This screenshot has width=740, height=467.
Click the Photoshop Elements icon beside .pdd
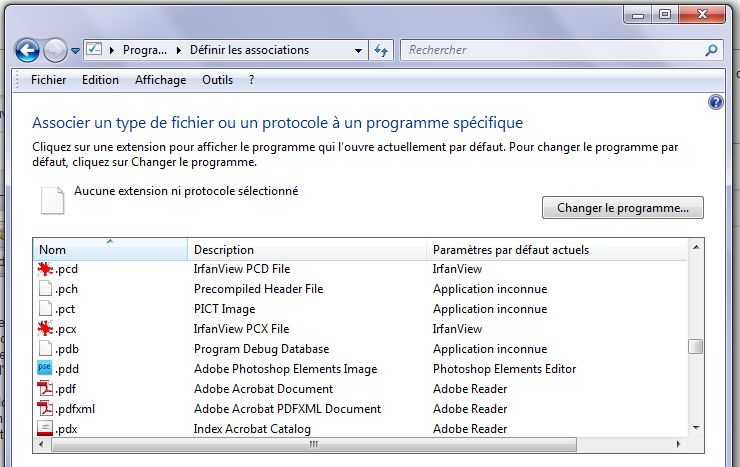point(44,369)
